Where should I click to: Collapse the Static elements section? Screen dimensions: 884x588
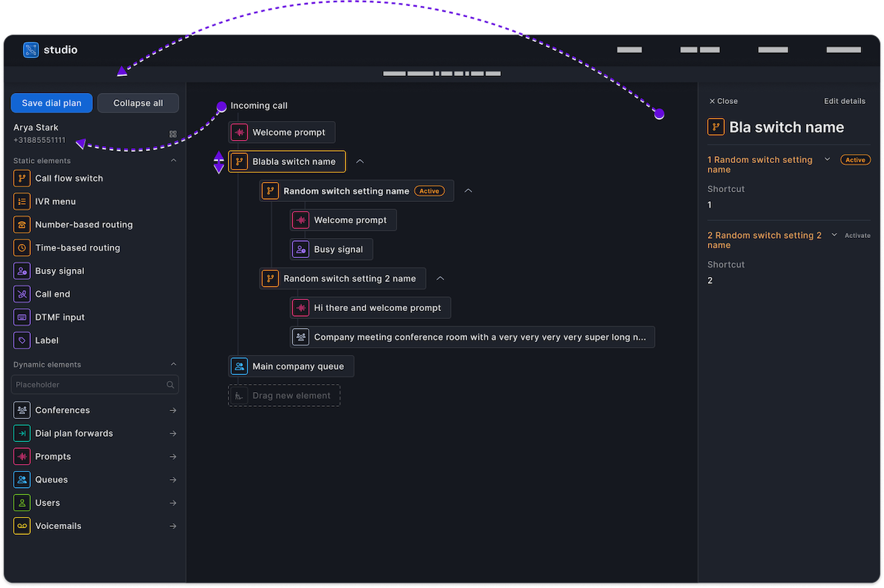(173, 160)
